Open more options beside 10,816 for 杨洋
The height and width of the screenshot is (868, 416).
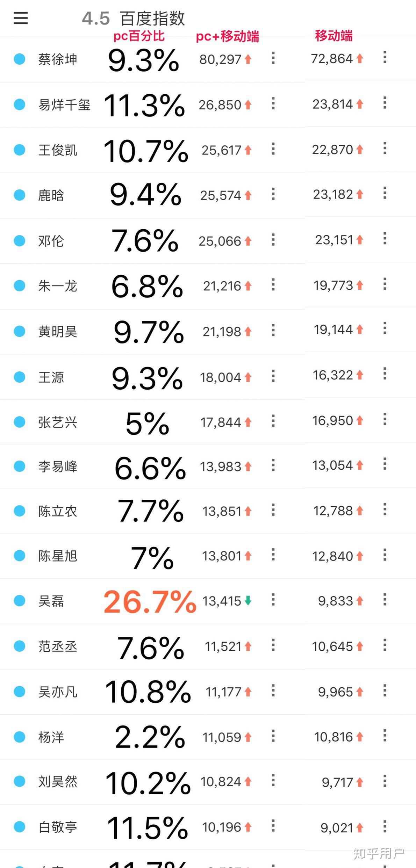click(385, 736)
